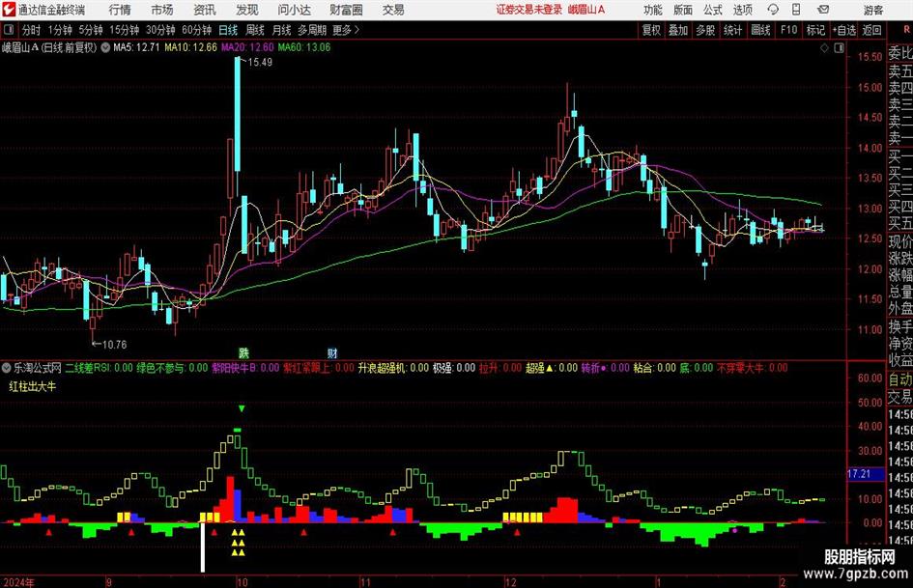Image resolution: width=913 pixels, height=588 pixels.
Task: Click the 返回 back button
Action: (x=871, y=30)
